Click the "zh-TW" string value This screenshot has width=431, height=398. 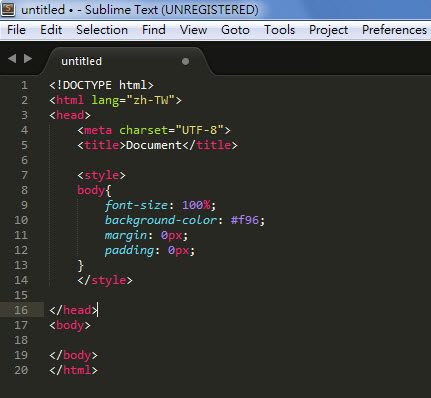click(x=151, y=100)
